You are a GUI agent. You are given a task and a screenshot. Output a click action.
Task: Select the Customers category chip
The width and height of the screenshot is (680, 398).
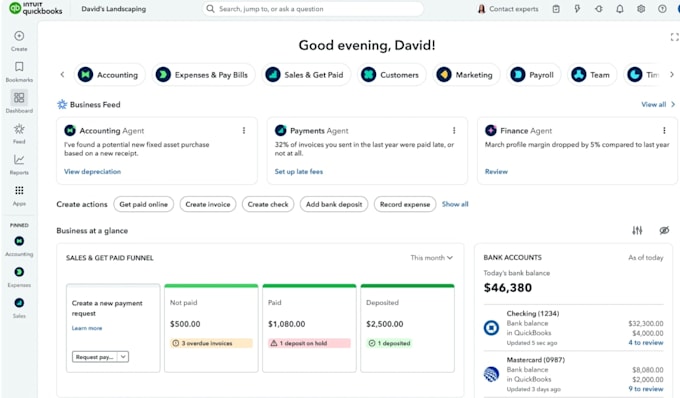[391, 75]
